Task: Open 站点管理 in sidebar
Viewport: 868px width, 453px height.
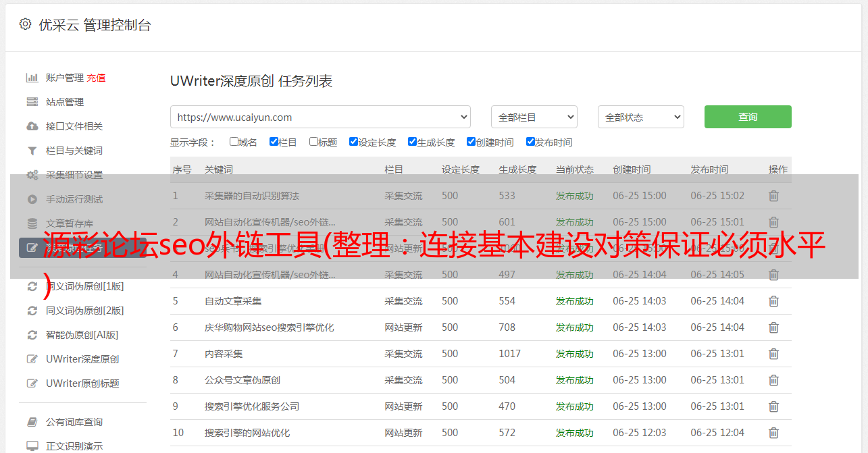Action: click(x=65, y=102)
